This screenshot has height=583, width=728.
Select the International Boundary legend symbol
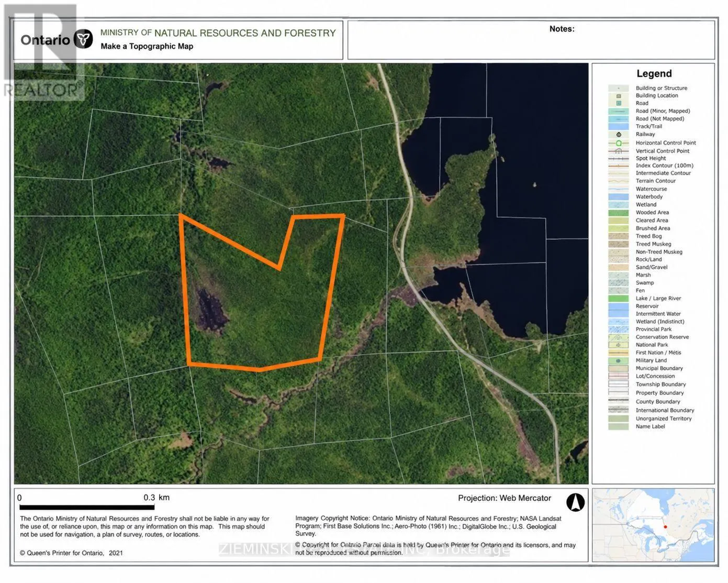click(x=619, y=410)
